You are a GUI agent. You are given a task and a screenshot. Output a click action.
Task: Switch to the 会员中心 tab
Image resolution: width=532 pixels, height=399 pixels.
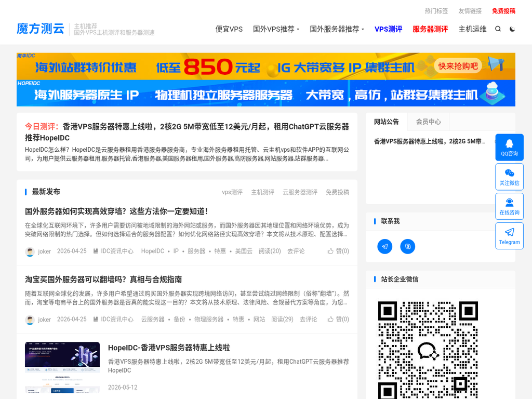point(429,122)
